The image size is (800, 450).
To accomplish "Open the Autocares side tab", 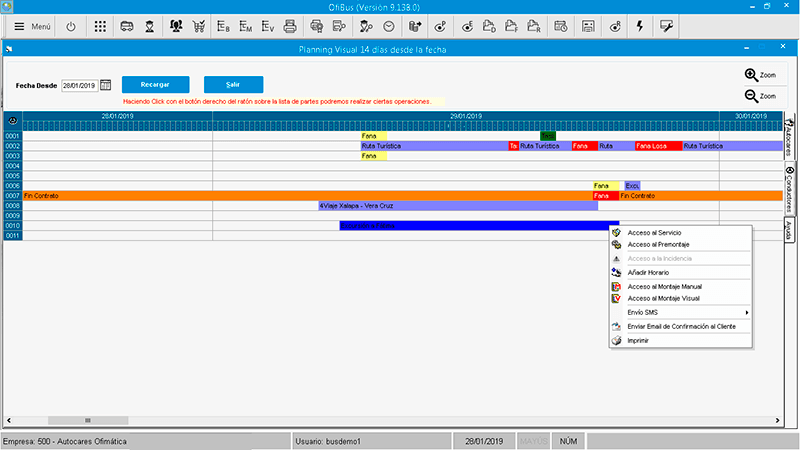I will pos(789,137).
